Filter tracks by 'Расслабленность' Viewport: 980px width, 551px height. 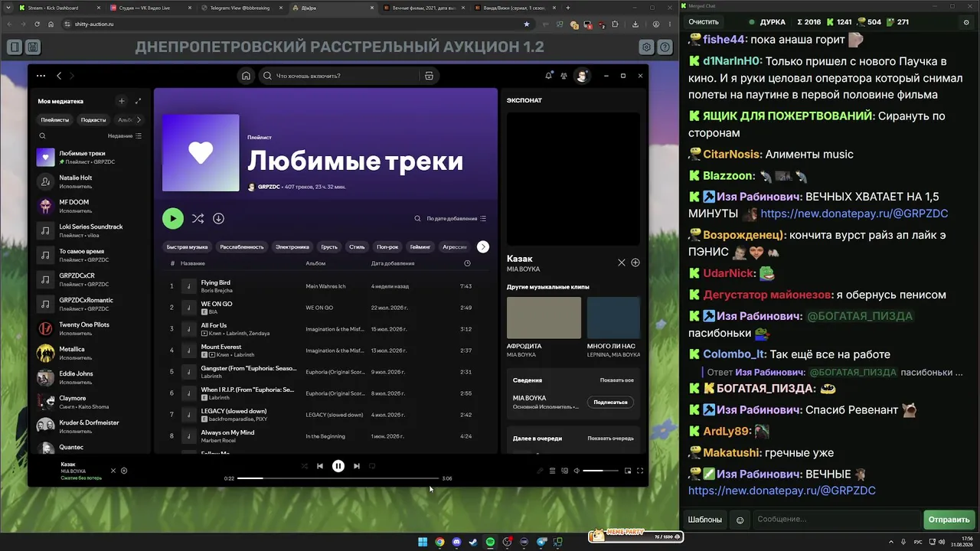(242, 246)
